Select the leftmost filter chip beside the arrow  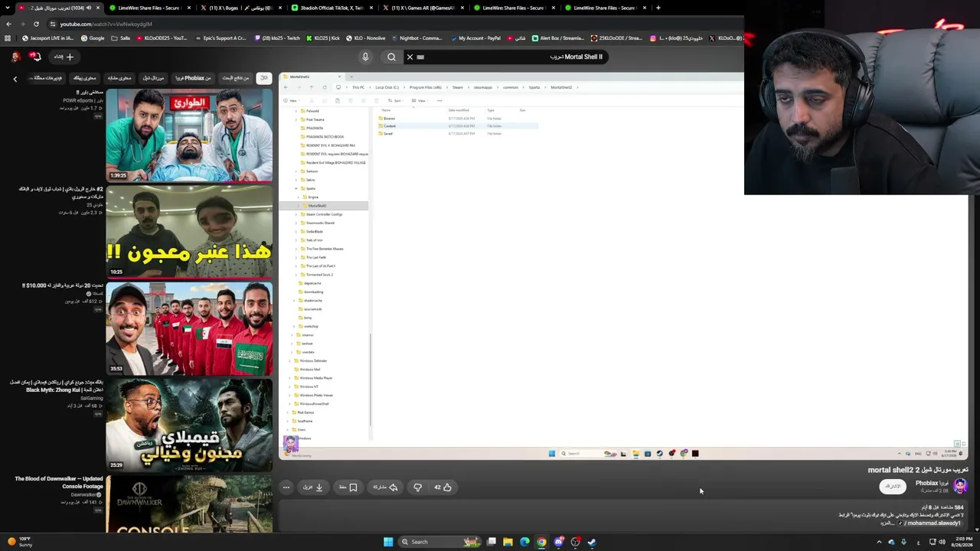tap(47, 78)
